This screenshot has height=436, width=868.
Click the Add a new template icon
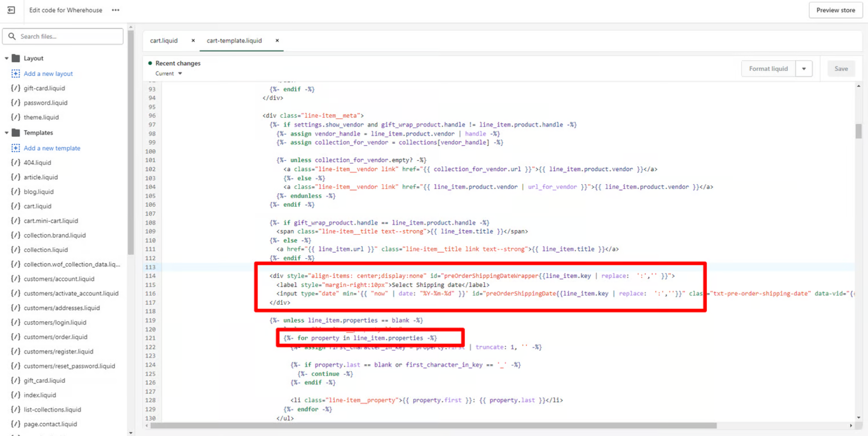coord(16,148)
